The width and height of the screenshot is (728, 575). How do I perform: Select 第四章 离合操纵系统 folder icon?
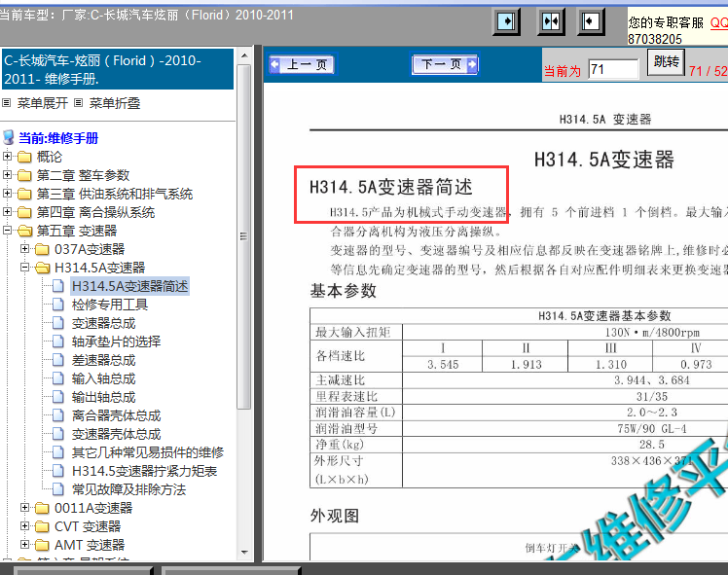click(24, 212)
